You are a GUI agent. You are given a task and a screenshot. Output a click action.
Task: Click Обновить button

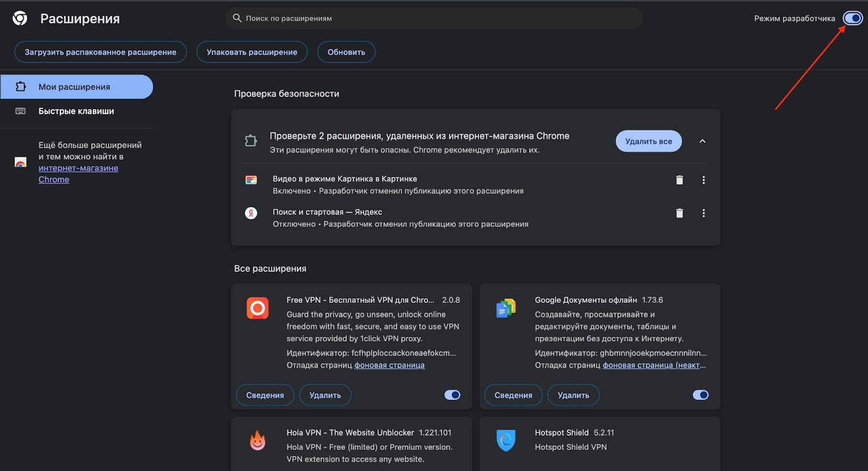346,52
